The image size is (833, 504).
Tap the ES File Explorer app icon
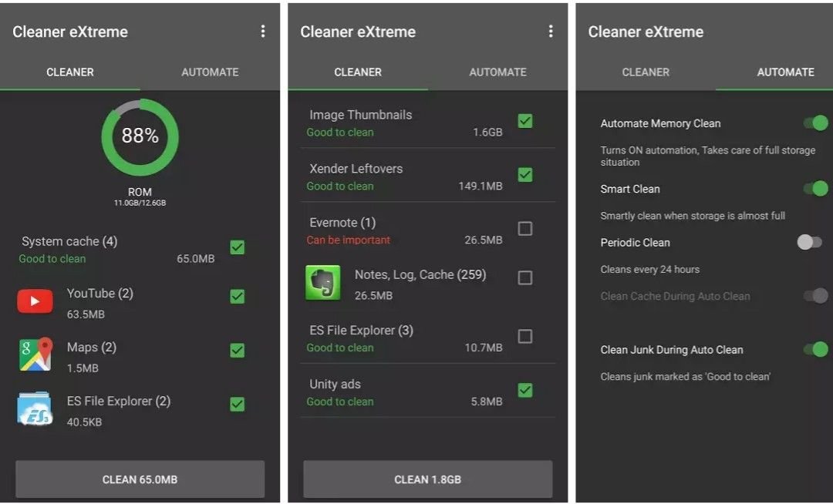point(35,408)
